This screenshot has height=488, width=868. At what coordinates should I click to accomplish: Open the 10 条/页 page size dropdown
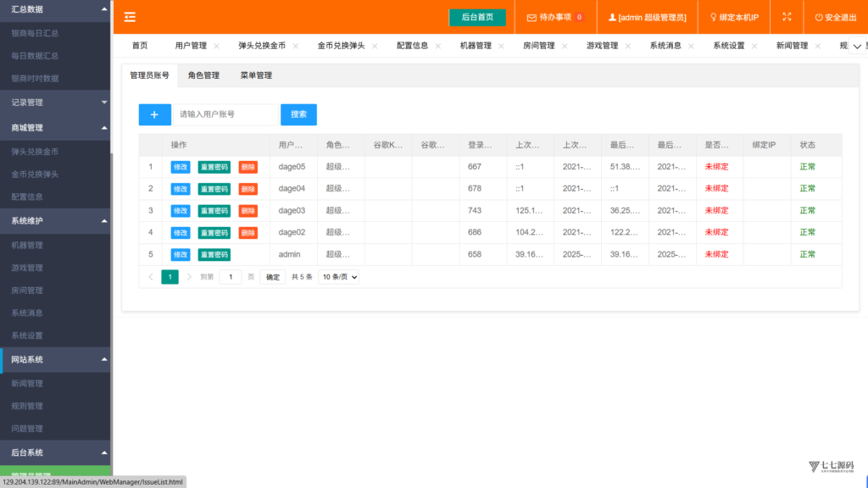(339, 277)
